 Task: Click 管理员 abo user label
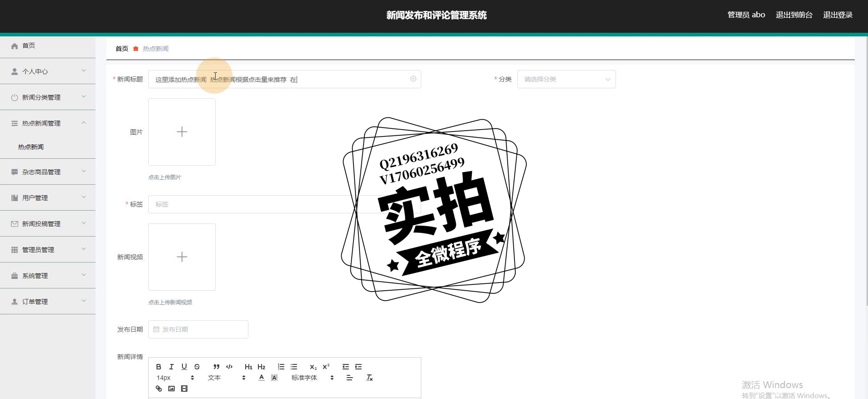click(746, 15)
